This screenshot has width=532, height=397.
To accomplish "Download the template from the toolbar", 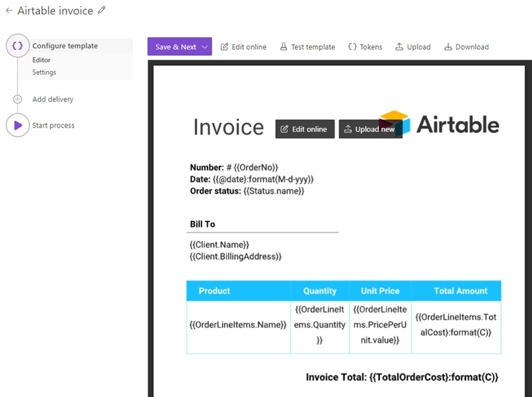I will (x=467, y=47).
